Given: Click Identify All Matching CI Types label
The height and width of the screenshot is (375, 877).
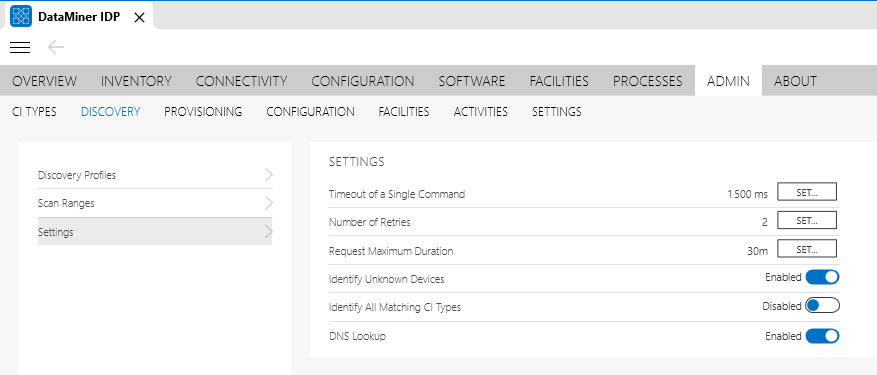Looking at the screenshot, I should click(x=395, y=307).
